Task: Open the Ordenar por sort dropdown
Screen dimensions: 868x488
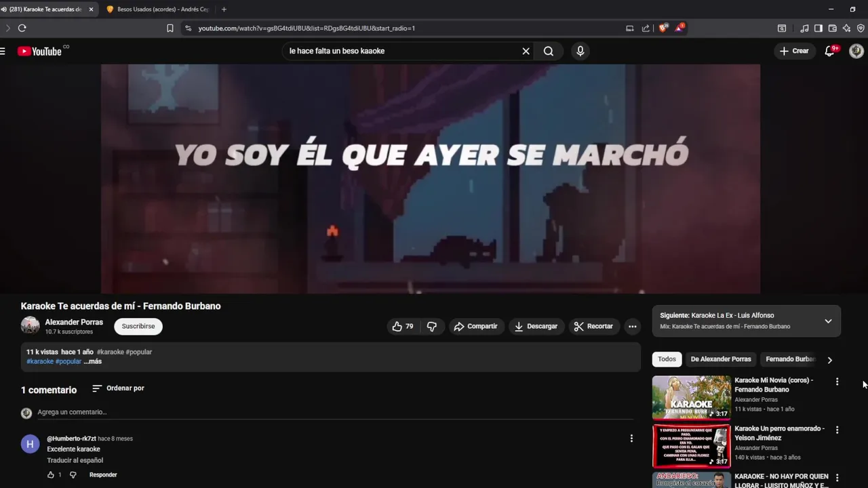Action: coord(118,388)
